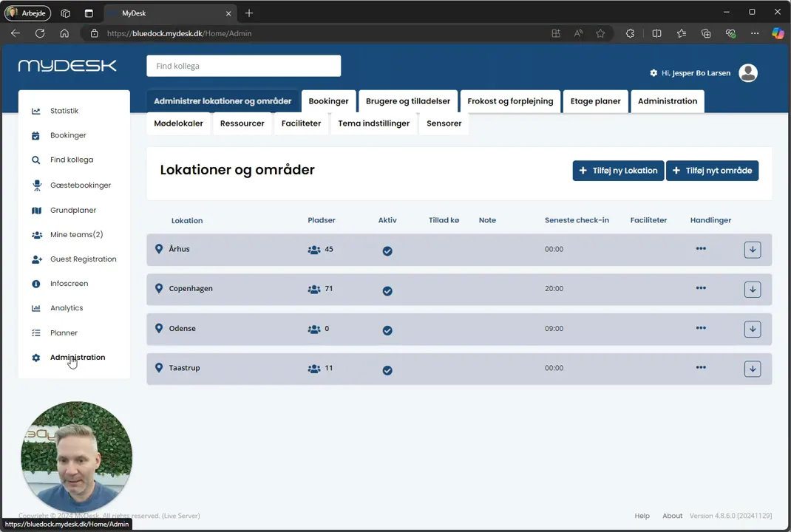Screen dimensions: 791x532
Task: Toggle the Aktiv checkmark for Århus
Action: pos(387,251)
